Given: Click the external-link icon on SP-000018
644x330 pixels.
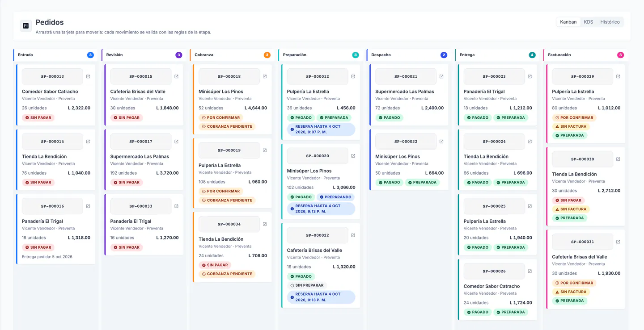Looking at the screenshot, I should [265, 76].
